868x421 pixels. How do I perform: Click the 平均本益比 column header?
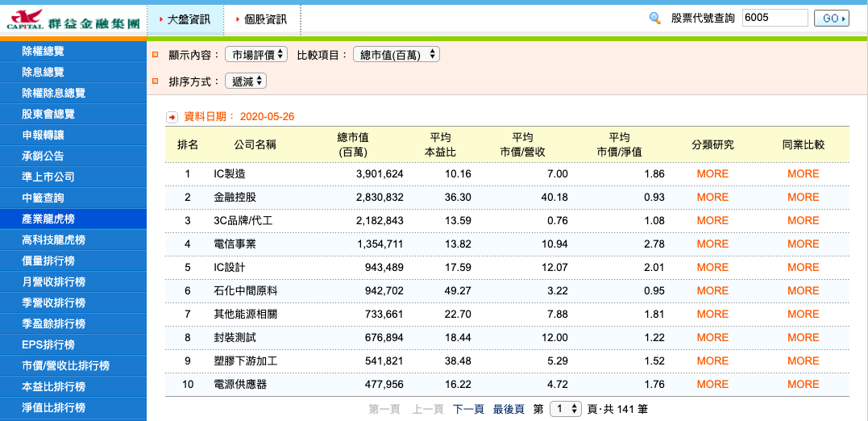pyautogui.click(x=440, y=144)
